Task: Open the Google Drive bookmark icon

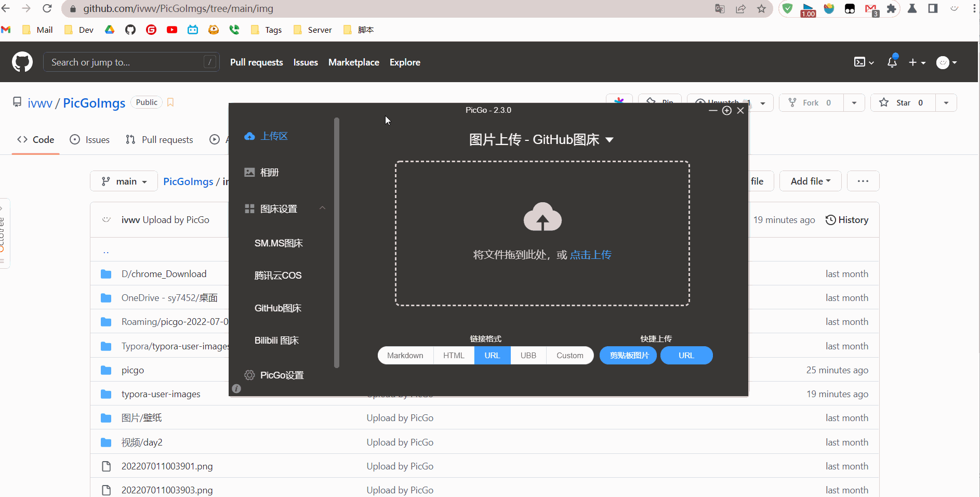Action: coord(110,30)
